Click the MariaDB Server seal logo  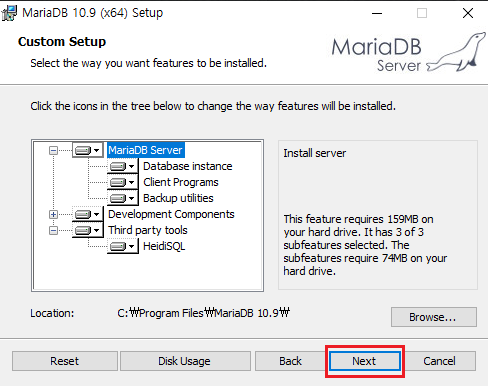[x=409, y=52]
